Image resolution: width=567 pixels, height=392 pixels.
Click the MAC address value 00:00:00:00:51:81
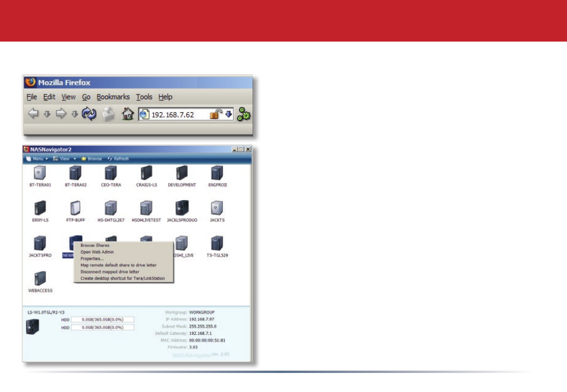point(207,340)
